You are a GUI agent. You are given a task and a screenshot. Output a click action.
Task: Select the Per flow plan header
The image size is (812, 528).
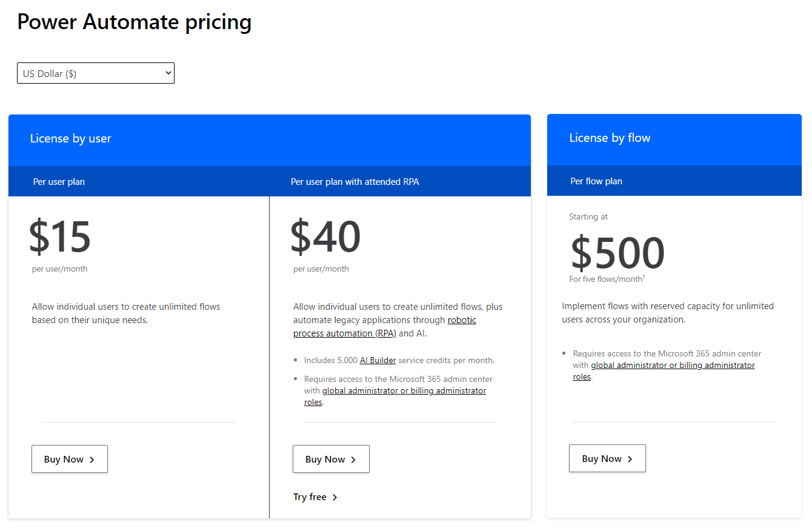tap(596, 181)
